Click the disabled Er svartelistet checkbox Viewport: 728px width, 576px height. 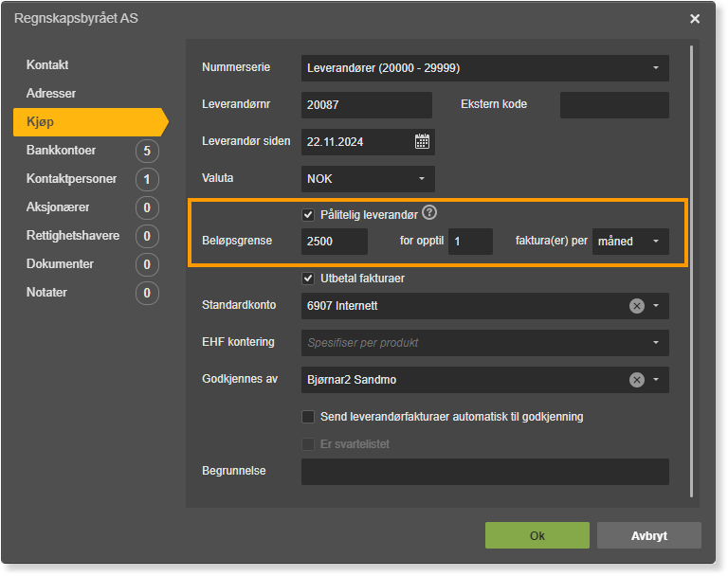pyautogui.click(x=308, y=444)
